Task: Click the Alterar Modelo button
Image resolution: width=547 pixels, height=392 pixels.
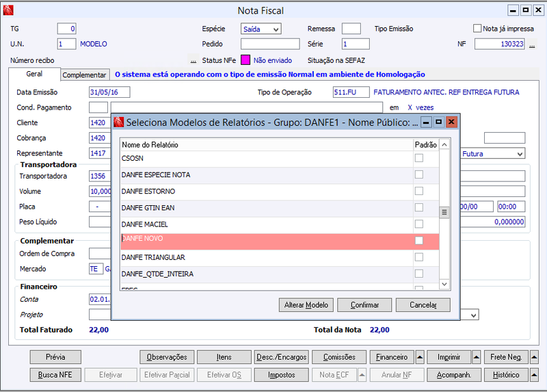Action: tap(306, 305)
